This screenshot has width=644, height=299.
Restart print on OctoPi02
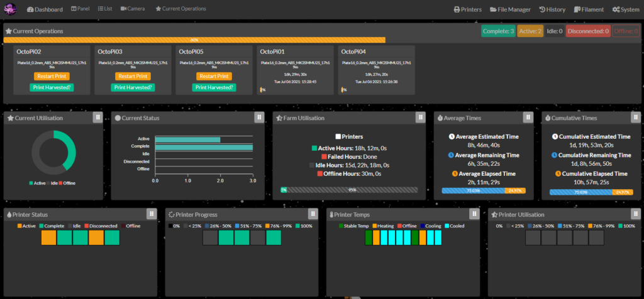coord(52,76)
